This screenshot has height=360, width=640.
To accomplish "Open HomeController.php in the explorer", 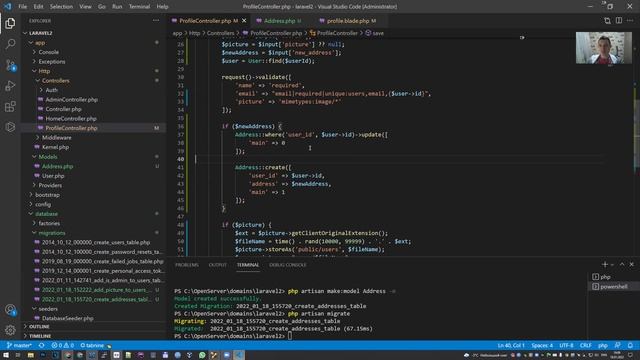I will point(71,118).
